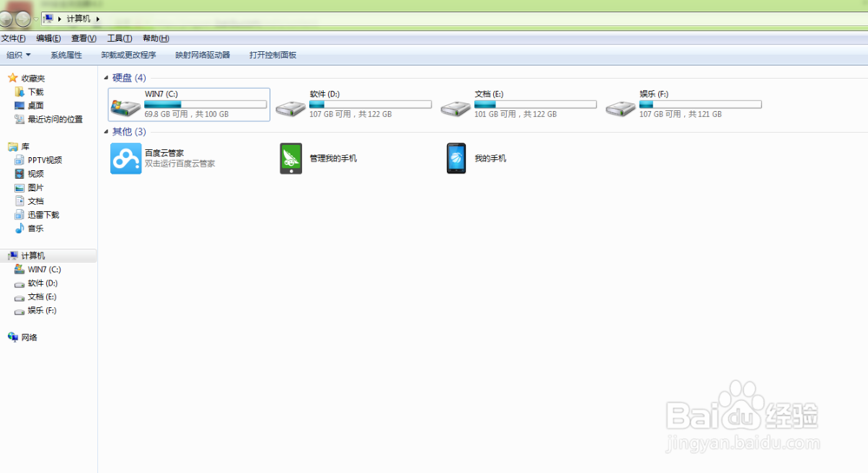The width and height of the screenshot is (868, 473).
Task: Click the text 69.8 GB 可用，共 100 GB
Action: click(187, 114)
